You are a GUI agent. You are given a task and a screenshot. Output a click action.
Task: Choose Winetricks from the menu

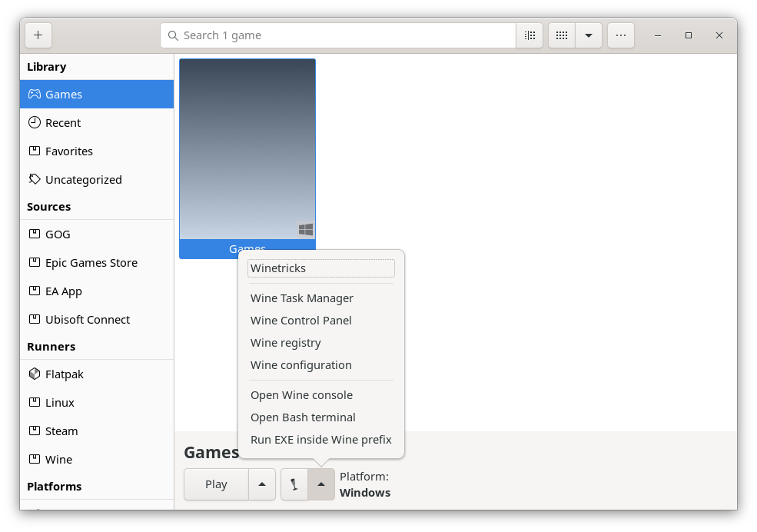321,268
